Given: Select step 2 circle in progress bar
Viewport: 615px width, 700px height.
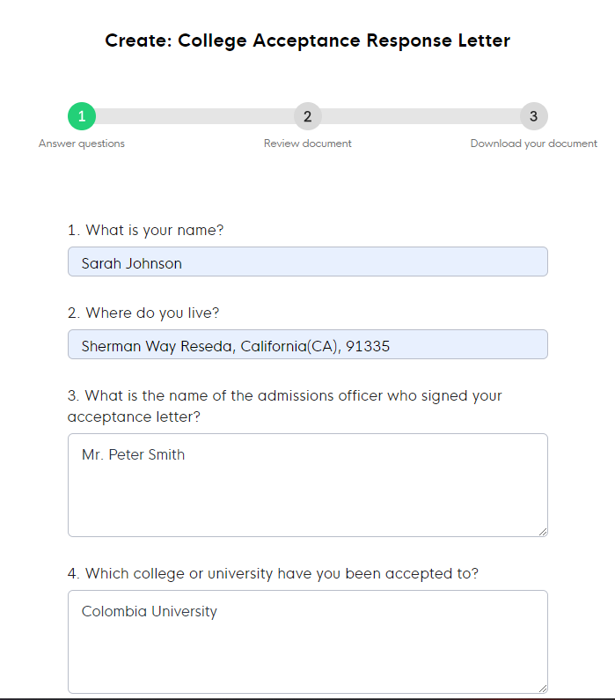Looking at the screenshot, I should coord(308,116).
